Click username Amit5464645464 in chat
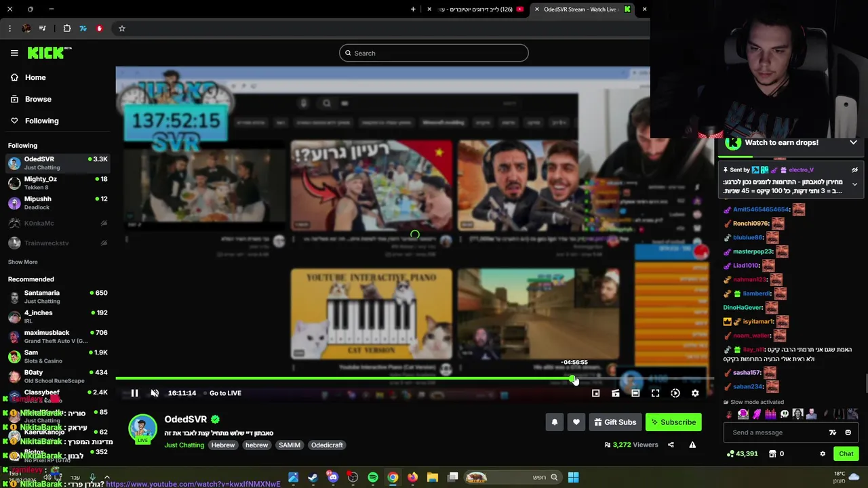The width and height of the screenshot is (868, 488). point(761,209)
